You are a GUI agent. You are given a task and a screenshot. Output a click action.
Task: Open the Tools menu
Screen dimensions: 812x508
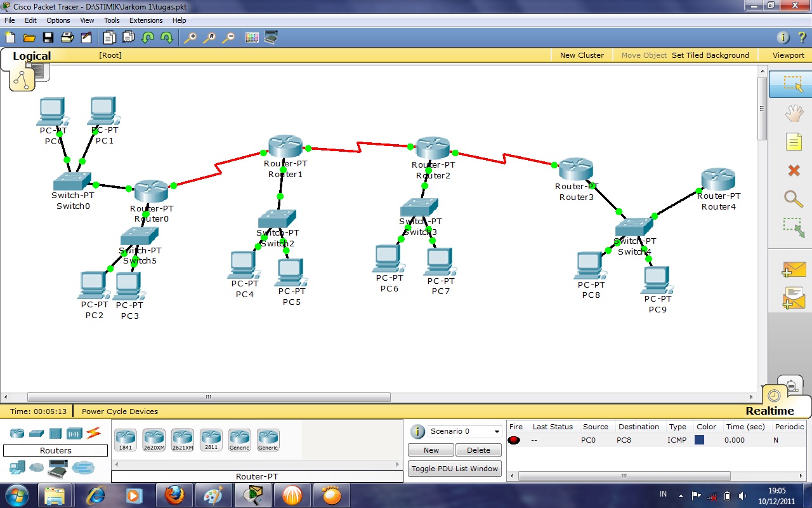point(112,20)
